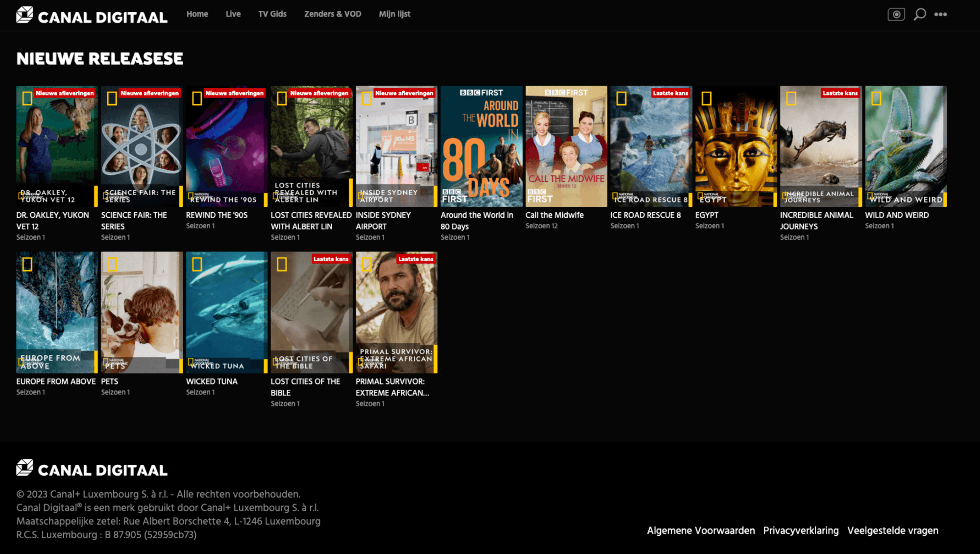Open the Inside Sydney Airport poster
Image resolution: width=980 pixels, height=554 pixels.
pyautogui.click(x=396, y=146)
